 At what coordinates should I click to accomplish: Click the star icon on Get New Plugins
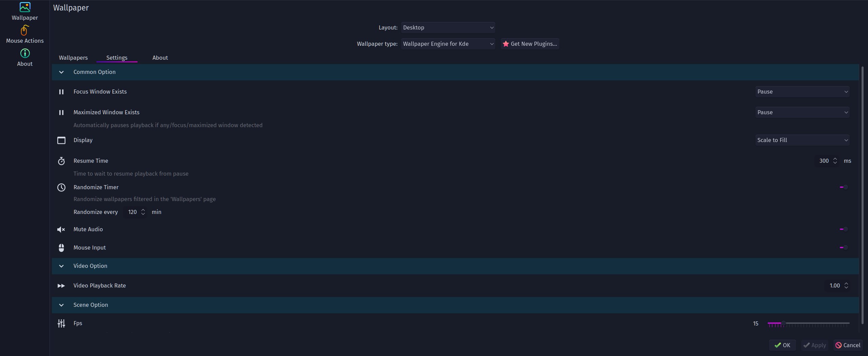tap(506, 44)
